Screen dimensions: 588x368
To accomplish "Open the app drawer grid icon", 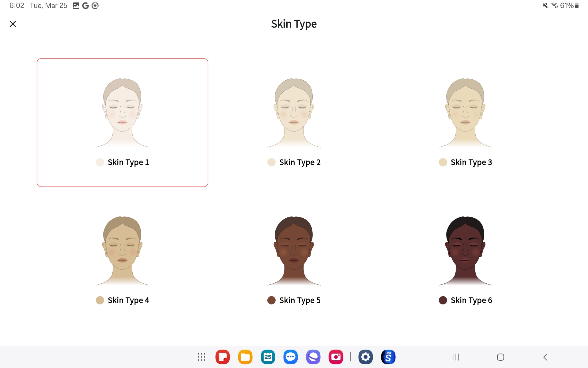I will click(x=202, y=357).
